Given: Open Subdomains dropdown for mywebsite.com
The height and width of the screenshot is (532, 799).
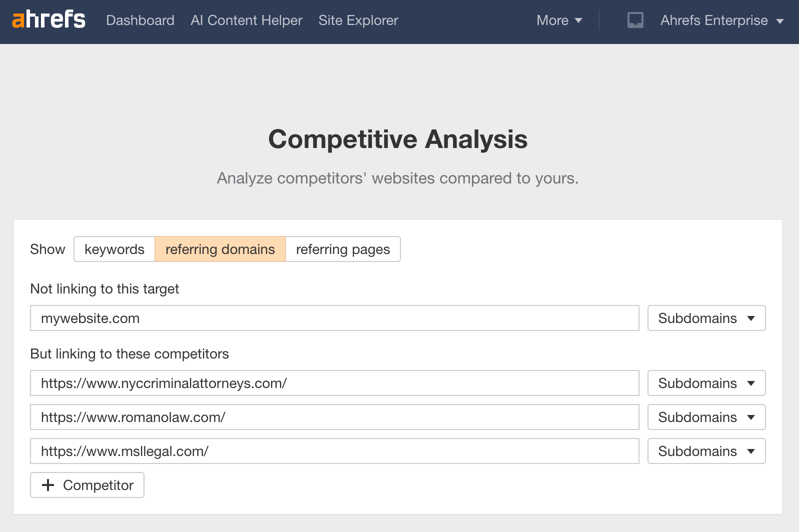Looking at the screenshot, I should 706,318.
